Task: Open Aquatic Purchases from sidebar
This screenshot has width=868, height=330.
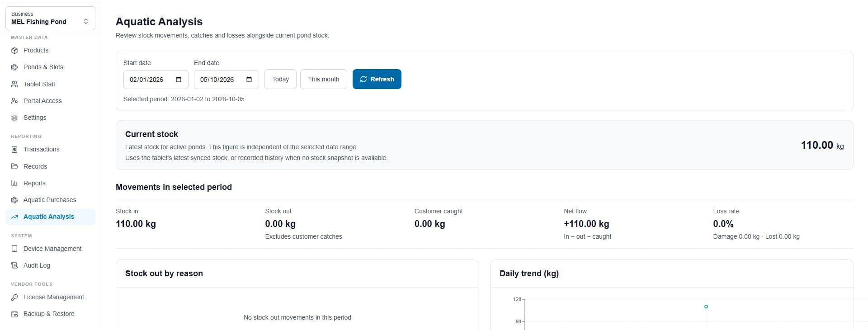Action: point(50,200)
